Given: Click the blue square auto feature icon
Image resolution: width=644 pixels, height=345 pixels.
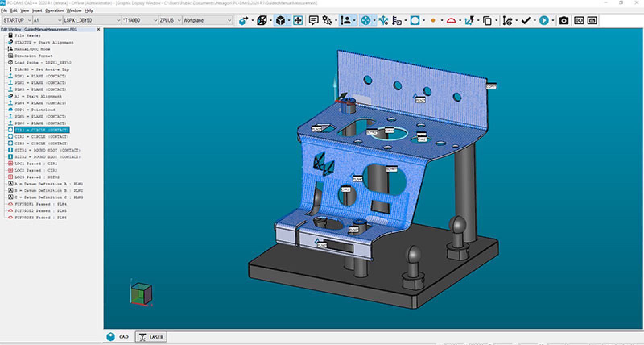Looking at the screenshot, I should click(415, 21).
